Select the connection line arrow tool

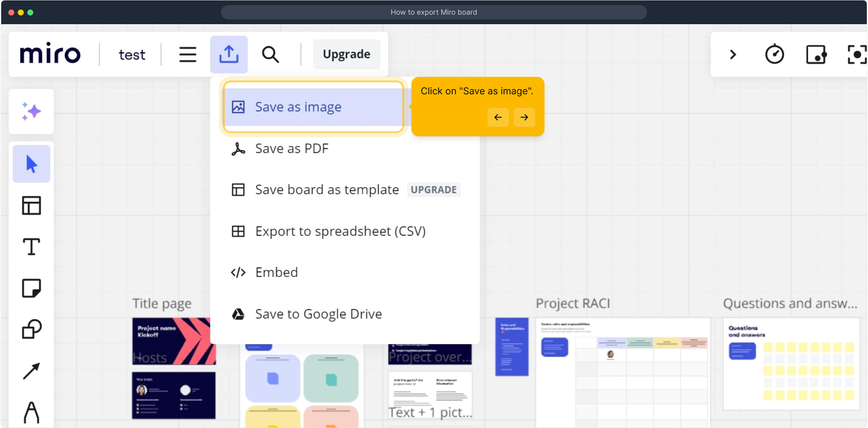31,371
